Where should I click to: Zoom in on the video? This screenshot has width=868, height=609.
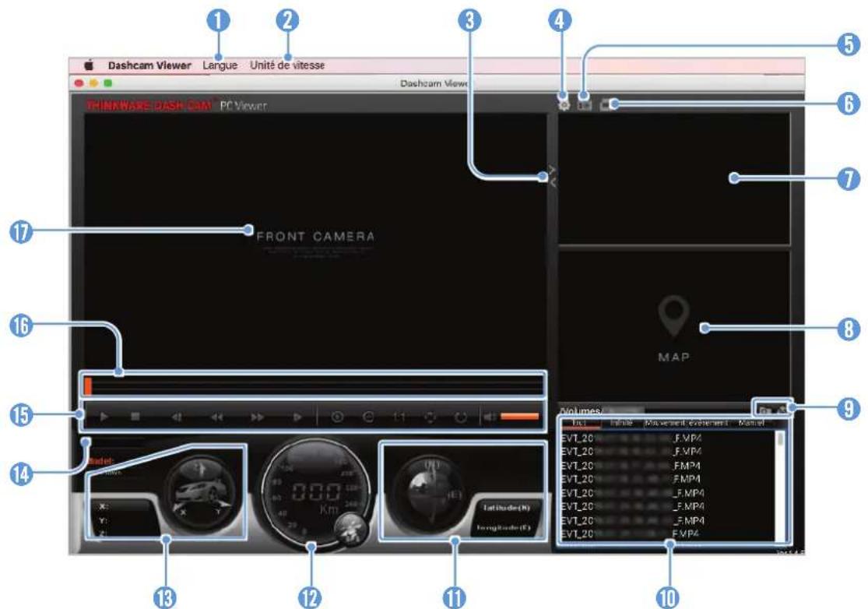tap(337, 417)
